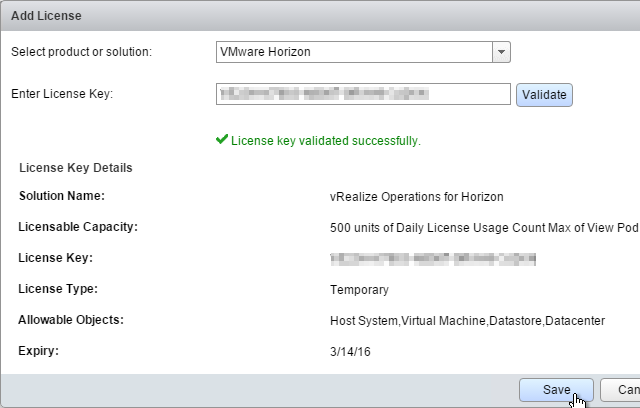Select the expiry date '3/14/16'
This screenshot has width=640, height=408.
point(350,352)
